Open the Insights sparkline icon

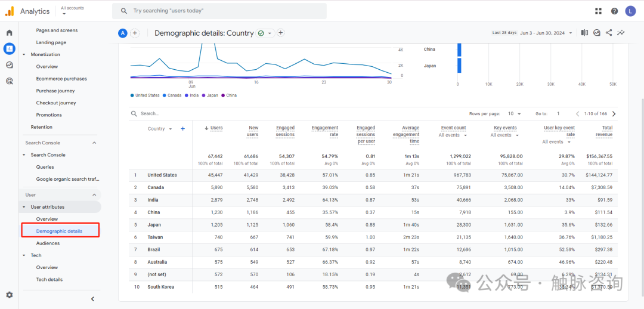pyautogui.click(x=621, y=33)
